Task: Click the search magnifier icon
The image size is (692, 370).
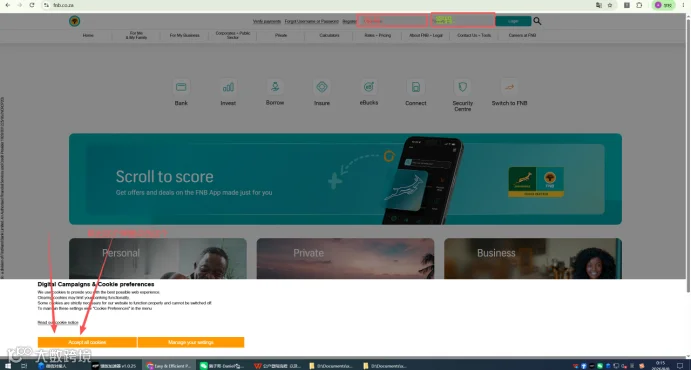Action: click(537, 21)
